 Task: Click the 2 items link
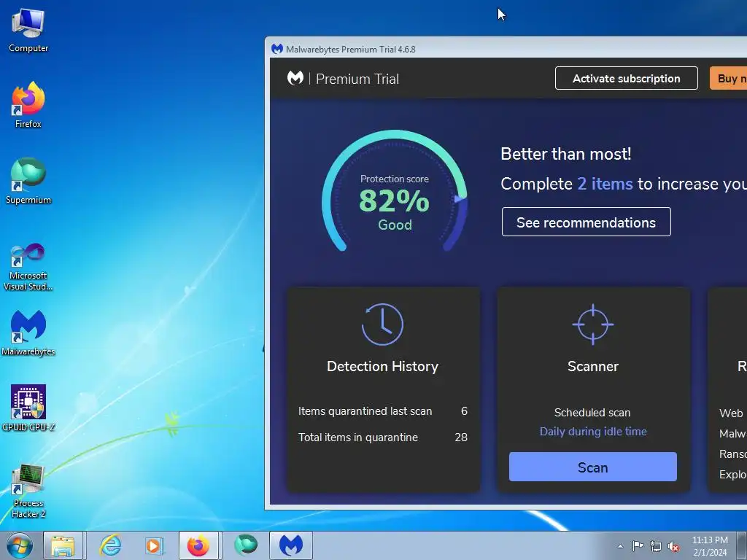[x=605, y=184]
